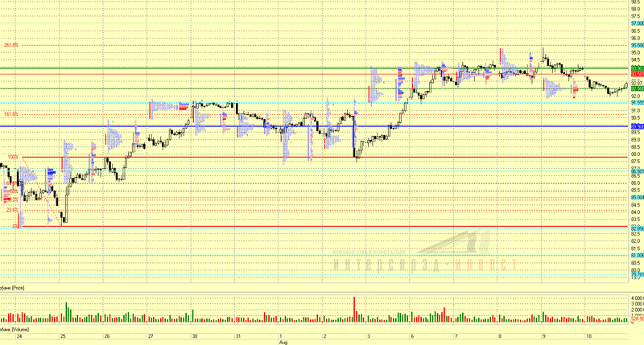This screenshot has height=345, width=644.
Task: Click the red current volume value tag
Action: pos(638,318)
